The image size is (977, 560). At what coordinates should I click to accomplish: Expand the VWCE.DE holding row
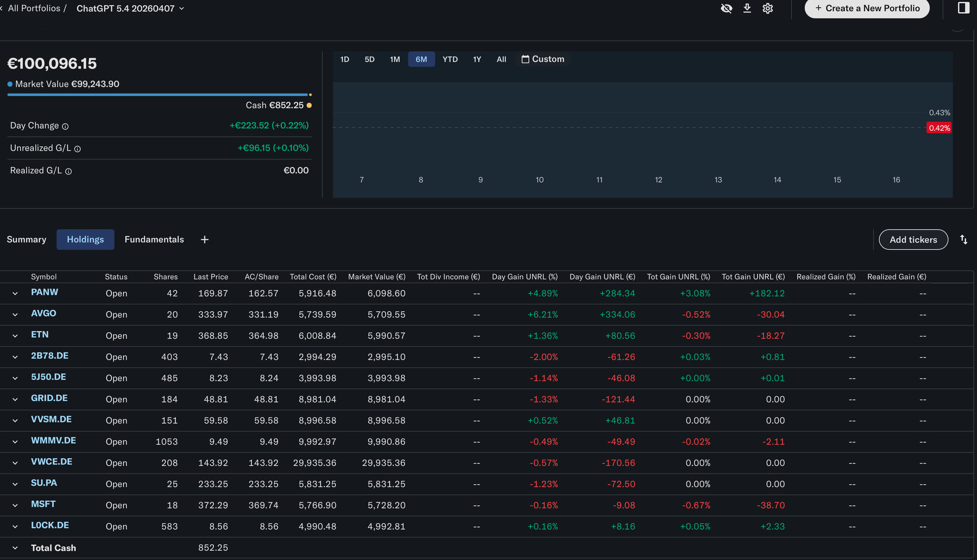pyautogui.click(x=15, y=463)
